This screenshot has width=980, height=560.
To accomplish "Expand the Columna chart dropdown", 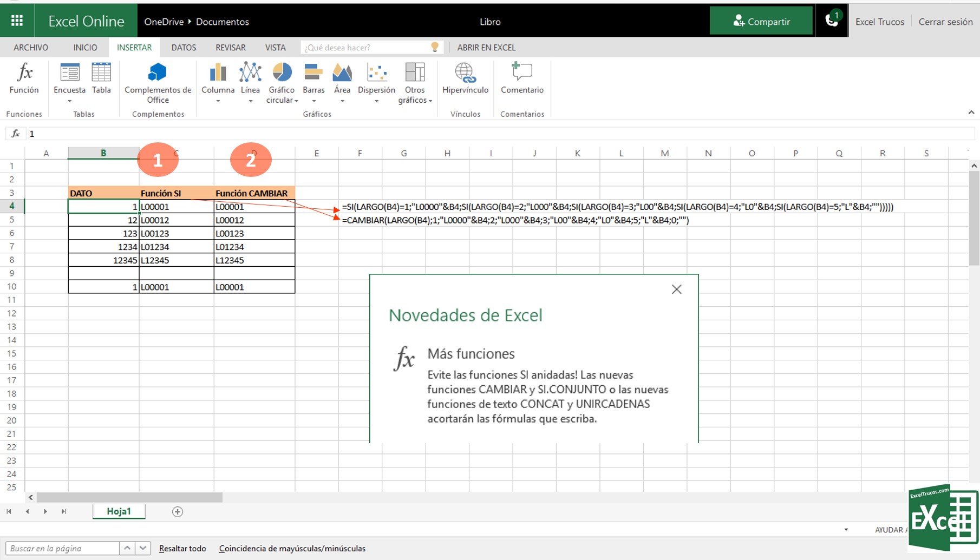I will click(218, 101).
